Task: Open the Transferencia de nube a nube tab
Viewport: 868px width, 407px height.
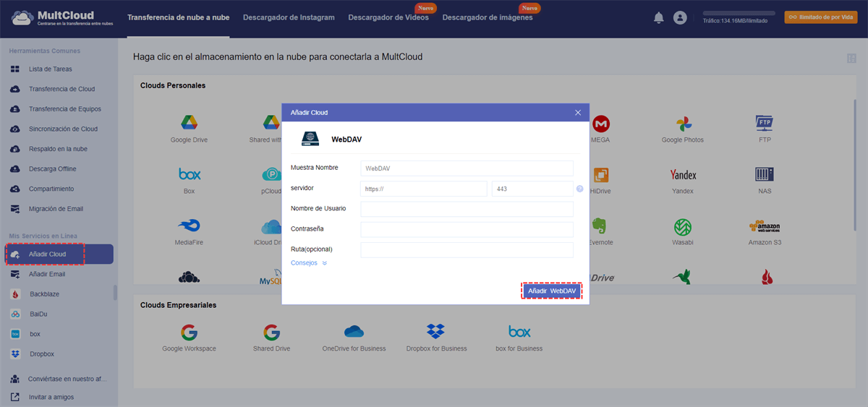Action: coord(178,17)
